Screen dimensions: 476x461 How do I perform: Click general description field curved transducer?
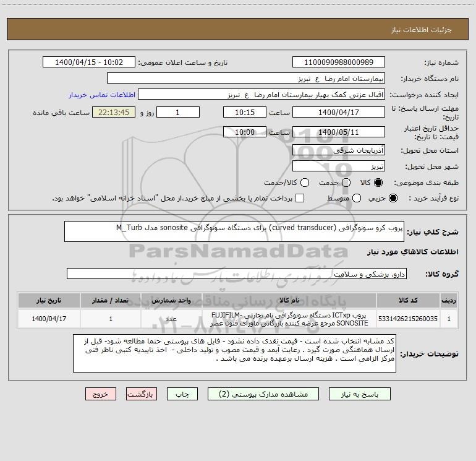(234, 231)
